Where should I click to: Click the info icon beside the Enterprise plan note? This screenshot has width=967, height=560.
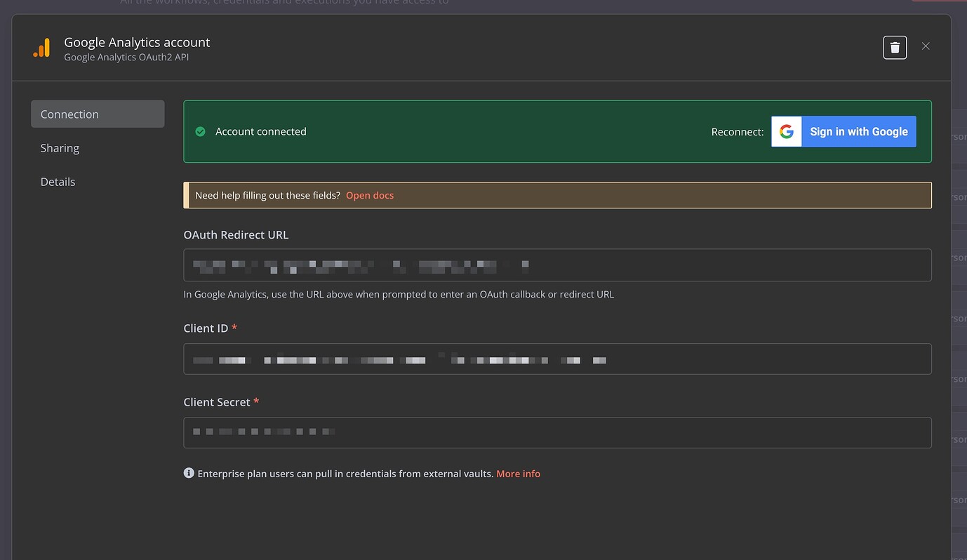(189, 473)
